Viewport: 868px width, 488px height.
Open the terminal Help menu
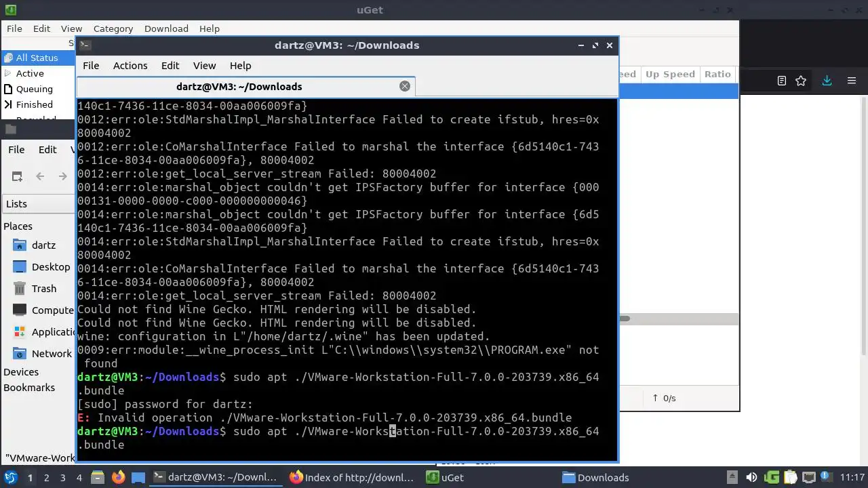(x=241, y=66)
